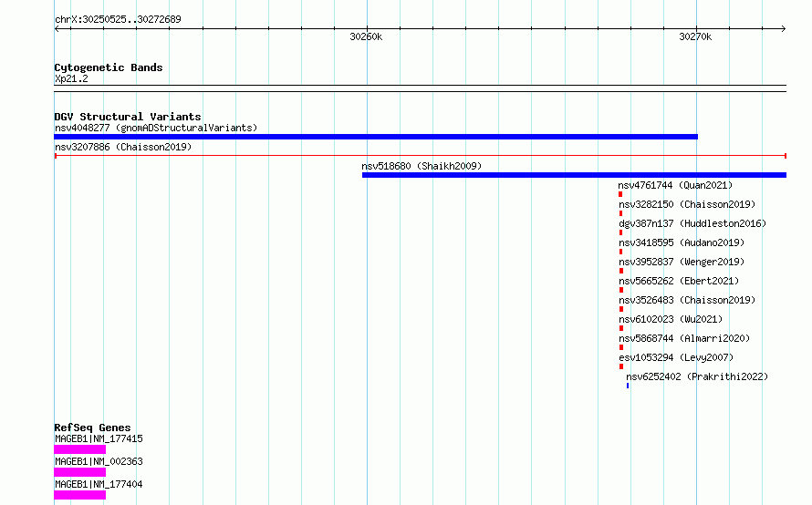This screenshot has width=812, height=505.
Task: Select the red marker under dgv387n137
Action: point(621,232)
